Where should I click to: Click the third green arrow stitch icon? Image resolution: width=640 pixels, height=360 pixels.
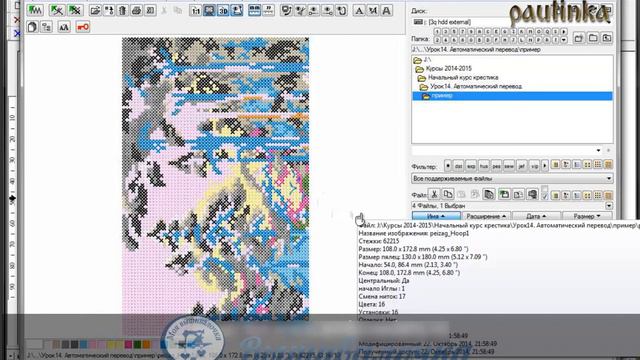75,11
